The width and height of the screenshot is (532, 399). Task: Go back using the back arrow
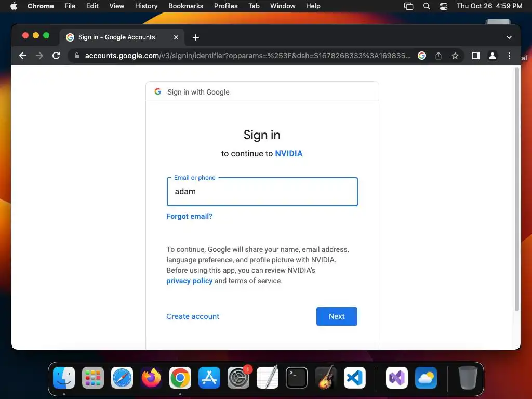(23, 56)
